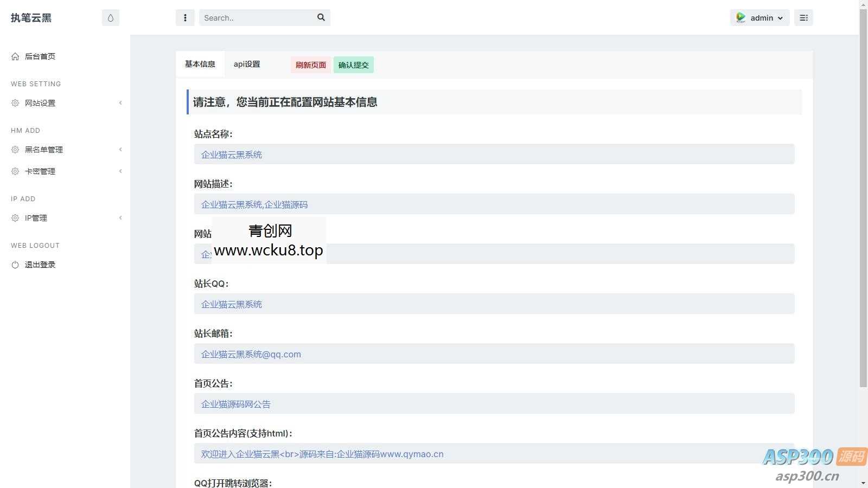868x488 pixels.
Task: Click the gear icon next to 黑名单管理
Action: tap(15, 150)
